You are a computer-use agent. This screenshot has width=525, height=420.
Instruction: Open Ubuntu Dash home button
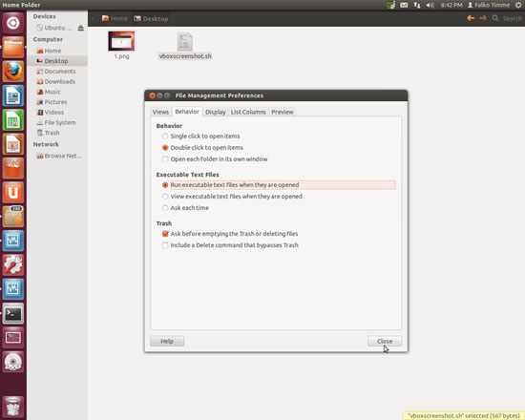tap(13, 23)
